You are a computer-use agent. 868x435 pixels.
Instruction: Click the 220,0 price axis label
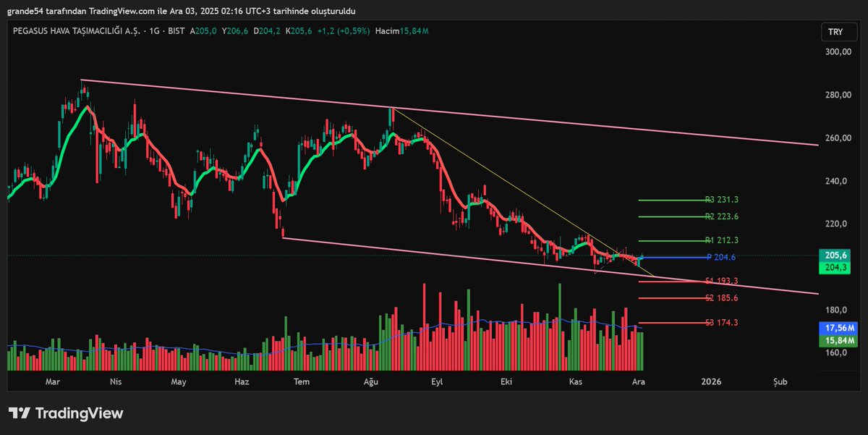[x=836, y=224]
